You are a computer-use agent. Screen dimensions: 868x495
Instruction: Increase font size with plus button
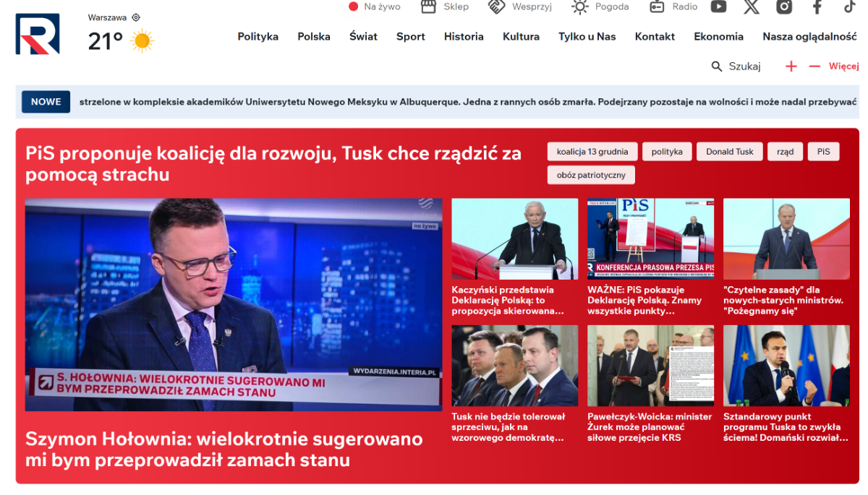(x=791, y=66)
